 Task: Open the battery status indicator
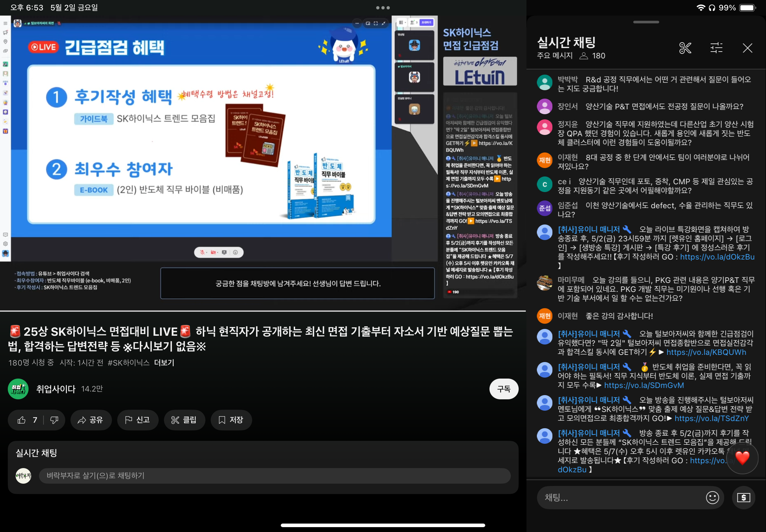pos(747,8)
